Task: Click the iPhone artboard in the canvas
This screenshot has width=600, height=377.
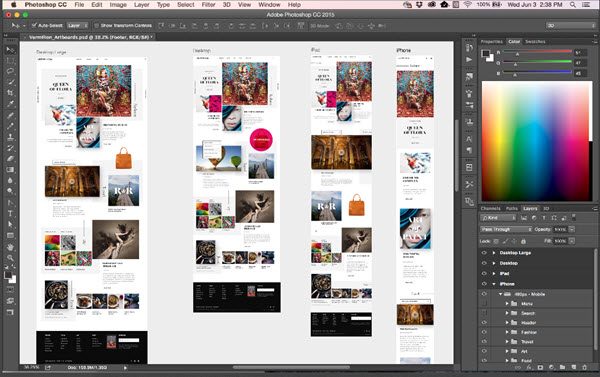Action: (415, 209)
